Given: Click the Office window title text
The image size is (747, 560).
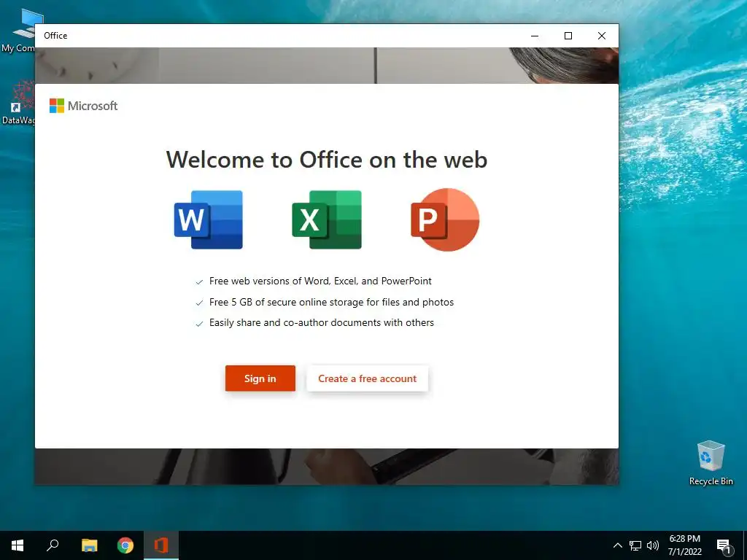Looking at the screenshot, I should click(x=55, y=36).
